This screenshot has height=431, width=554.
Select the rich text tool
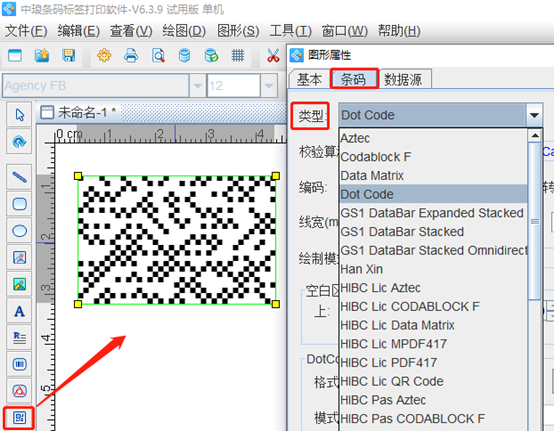[19, 338]
